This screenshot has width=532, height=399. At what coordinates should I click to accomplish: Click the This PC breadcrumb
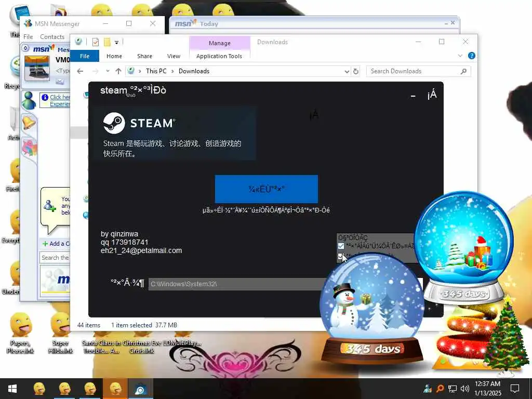point(156,71)
